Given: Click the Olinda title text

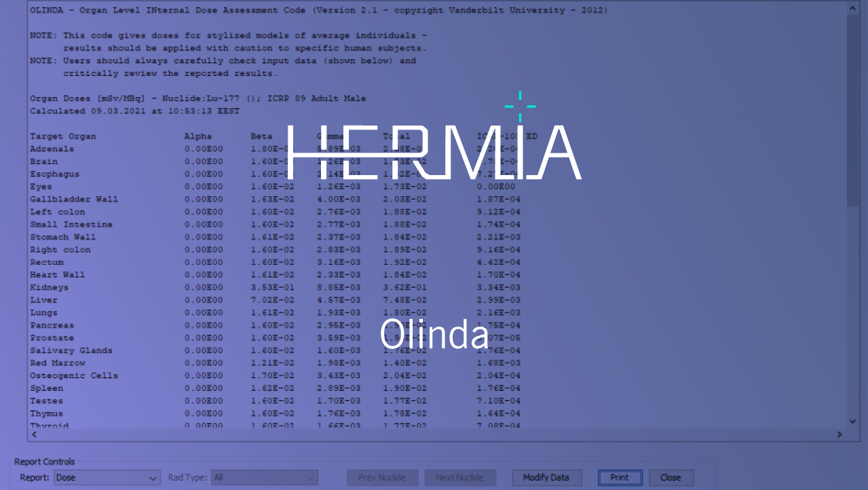Looking at the screenshot, I should pos(434,334).
